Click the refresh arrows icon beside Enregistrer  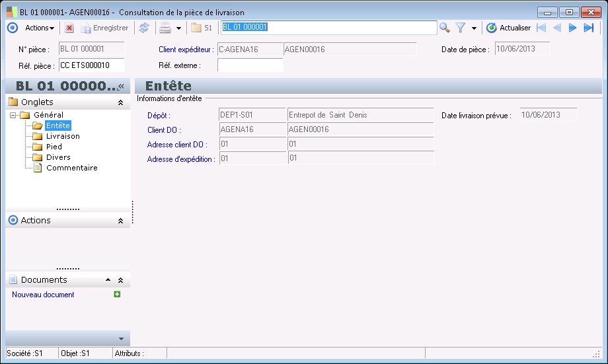point(143,28)
